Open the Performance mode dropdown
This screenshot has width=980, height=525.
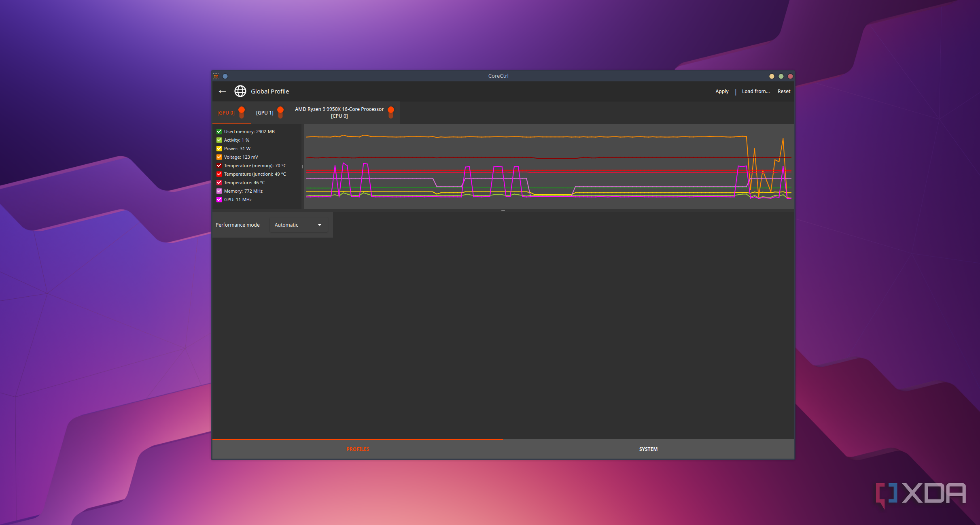(x=299, y=225)
